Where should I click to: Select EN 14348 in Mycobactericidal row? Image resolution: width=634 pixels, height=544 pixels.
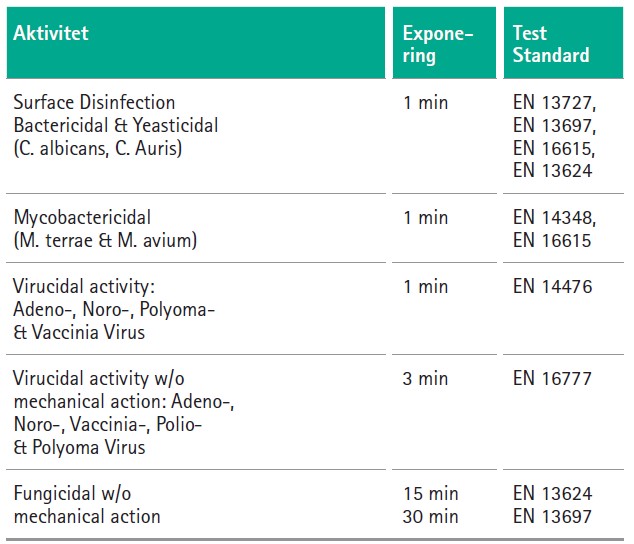554,218
